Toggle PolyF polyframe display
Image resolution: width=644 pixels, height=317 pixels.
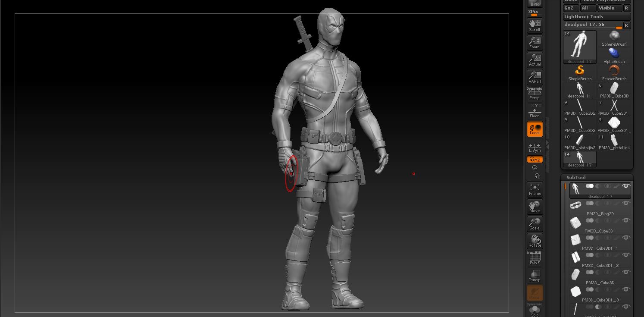coord(535,258)
